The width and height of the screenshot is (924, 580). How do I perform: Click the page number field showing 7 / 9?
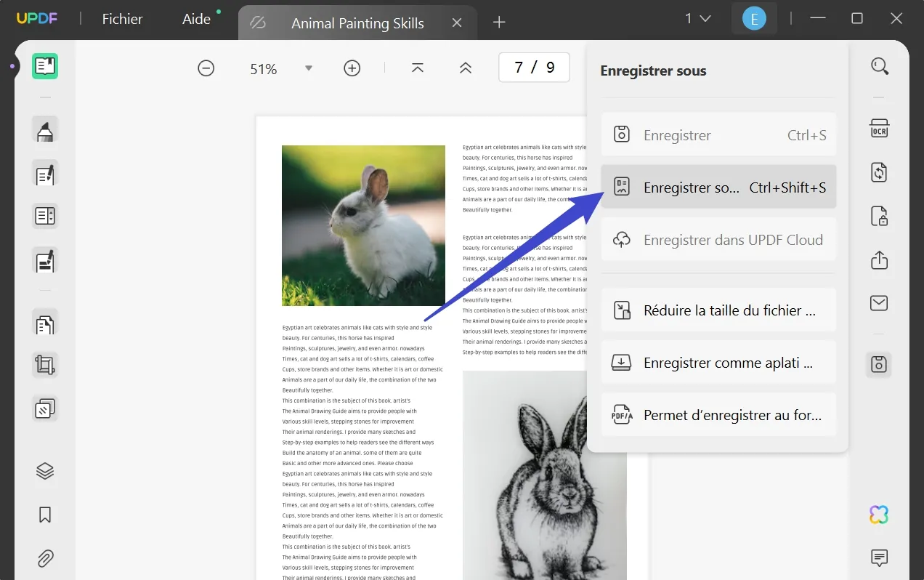click(534, 66)
